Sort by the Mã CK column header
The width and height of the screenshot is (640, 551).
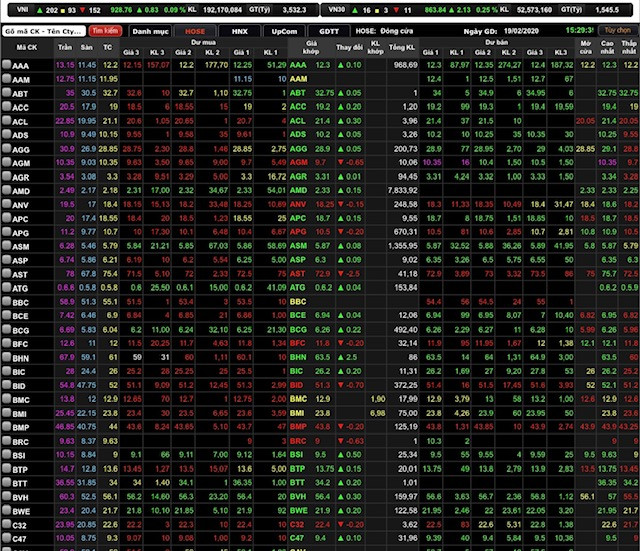point(25,48)
